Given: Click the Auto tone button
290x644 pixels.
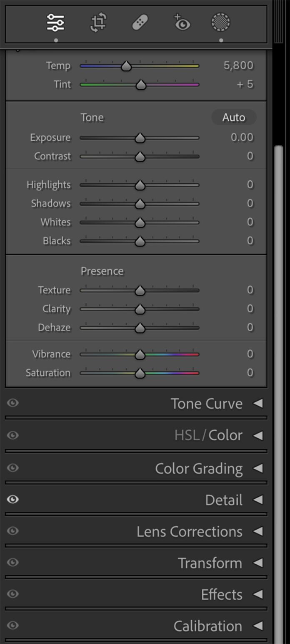Looking at the screenshot, I should (x=234, y=117).
